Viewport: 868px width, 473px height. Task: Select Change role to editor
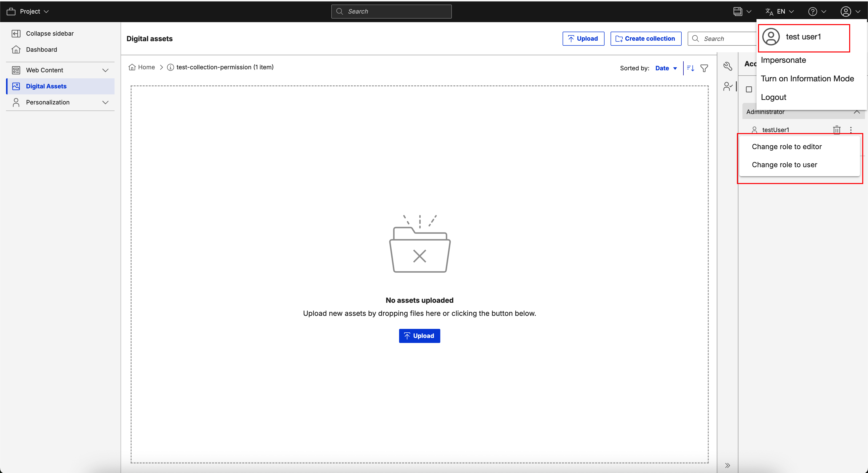(x=786, y=147)
